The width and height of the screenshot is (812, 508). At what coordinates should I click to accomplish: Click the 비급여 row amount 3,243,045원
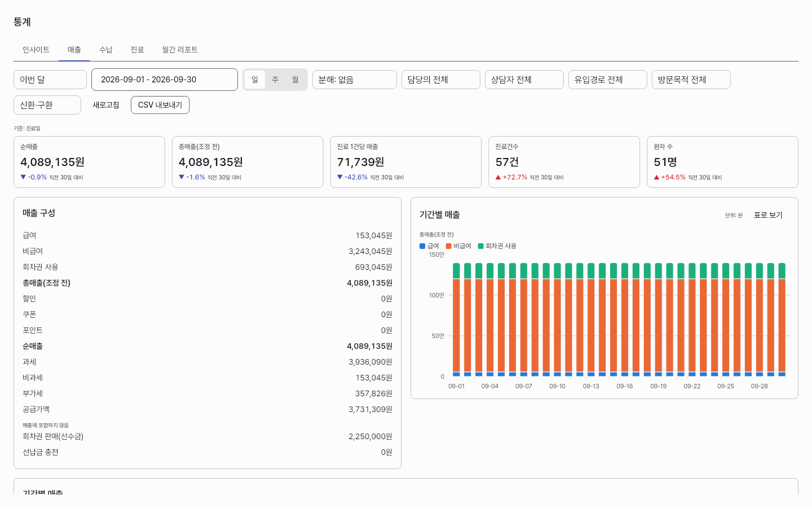[x=370, y=251]
